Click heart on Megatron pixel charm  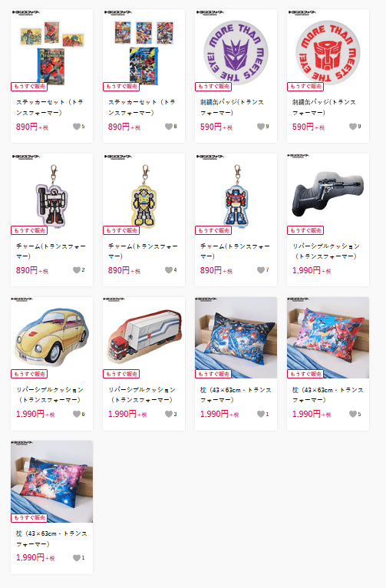click(x=77, y=270)
